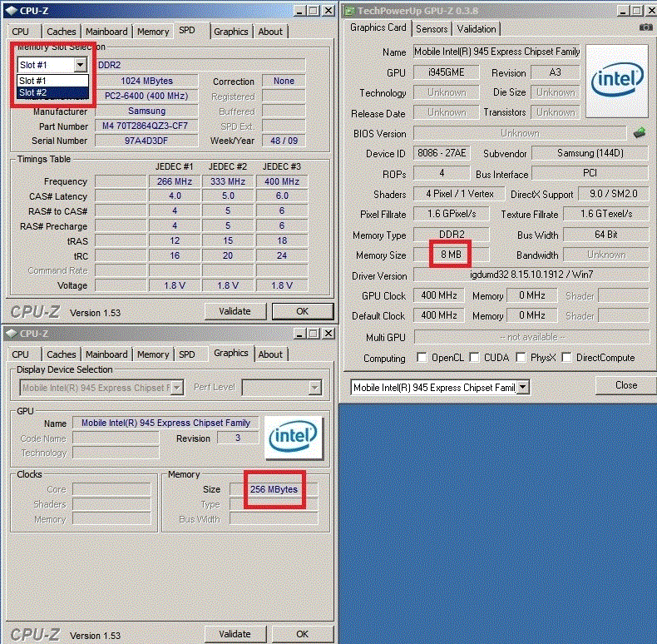Viewport: 657px width, 644px height.
Task: Click the GPU-Z title bar icon
Action: (349, 11)
